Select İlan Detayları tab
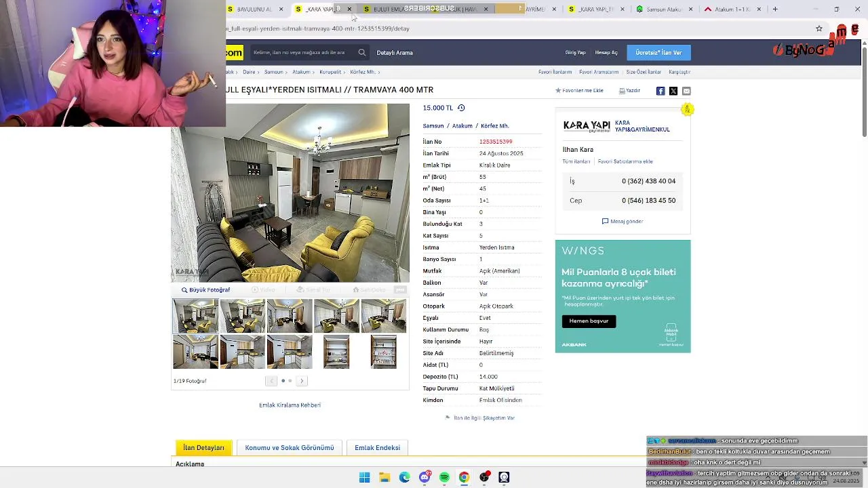 click(x=203, y=447)
